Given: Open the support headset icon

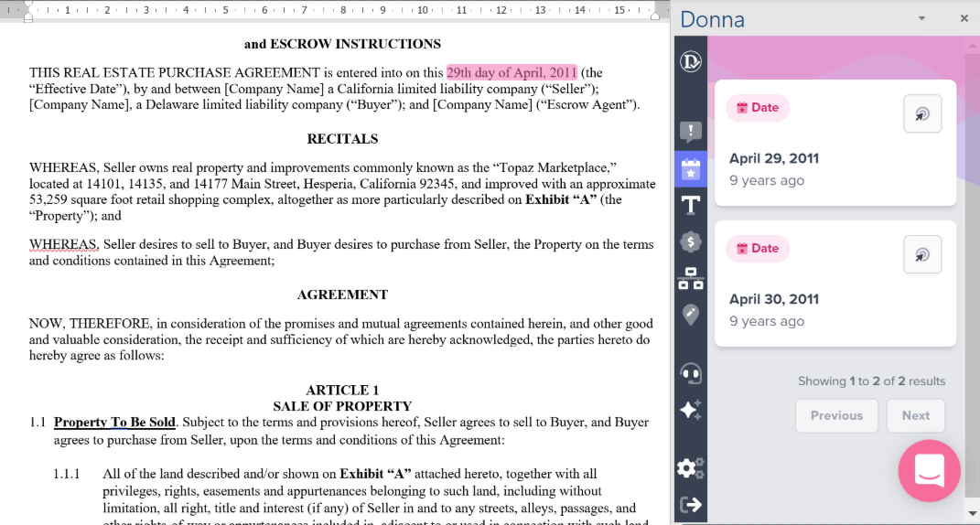Looking at the screenshot, I should 691,373.
